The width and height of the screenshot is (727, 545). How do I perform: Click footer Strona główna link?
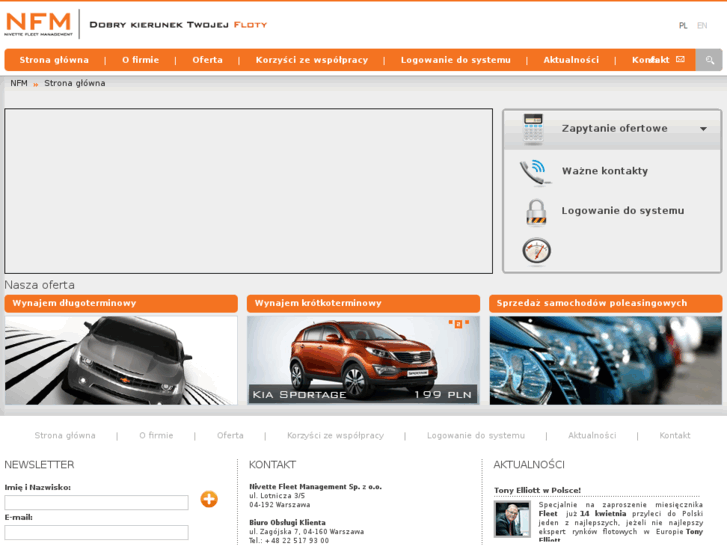click(x=65, y=436)
